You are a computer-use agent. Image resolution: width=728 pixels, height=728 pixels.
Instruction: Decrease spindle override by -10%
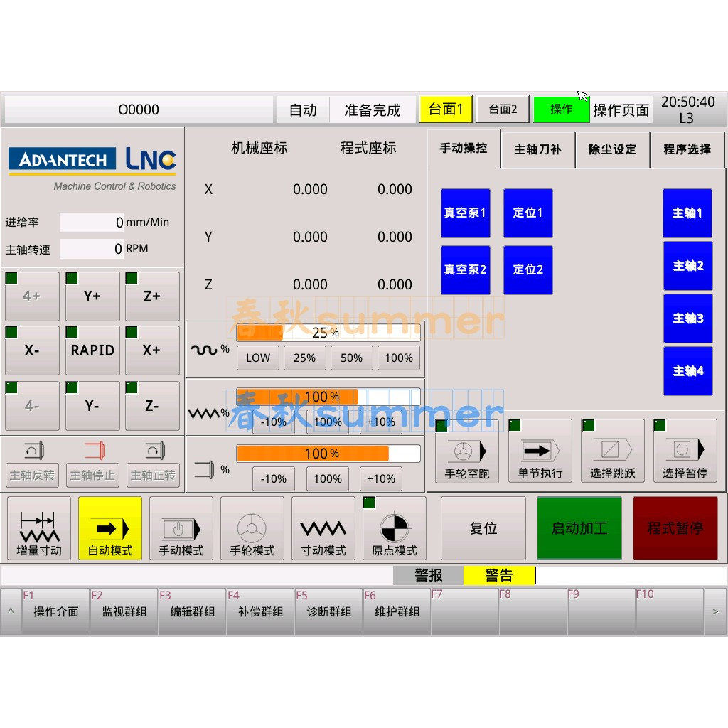[274, 478]
